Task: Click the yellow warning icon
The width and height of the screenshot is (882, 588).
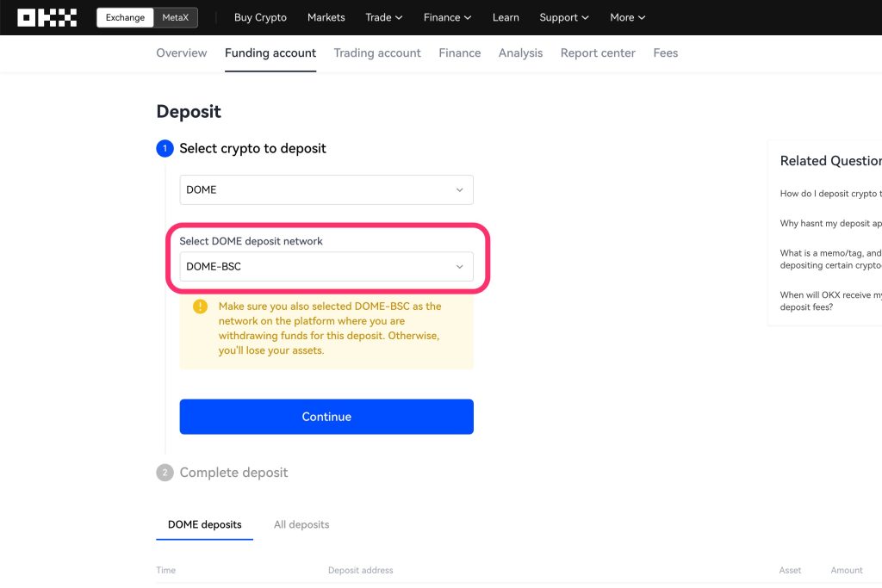Action: tap(200, 306)
